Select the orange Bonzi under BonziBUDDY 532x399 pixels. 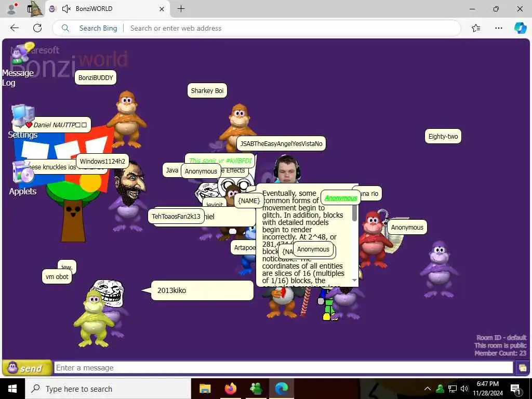point(127,119)
